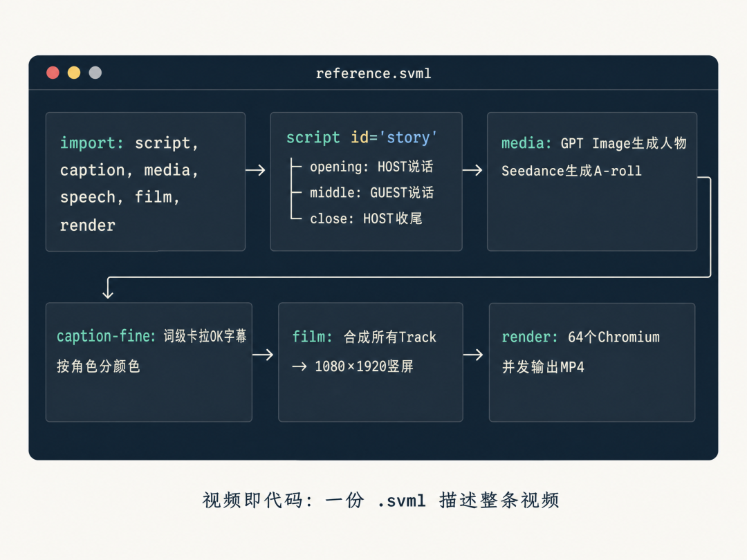
Task: Select the 'opening: HOST说话' tree row
Action: (x=371, y=167)
